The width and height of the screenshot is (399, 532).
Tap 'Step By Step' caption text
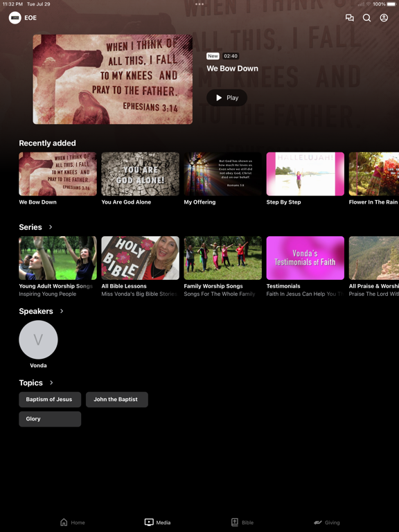pyautogui.click(x=283, y=202)
